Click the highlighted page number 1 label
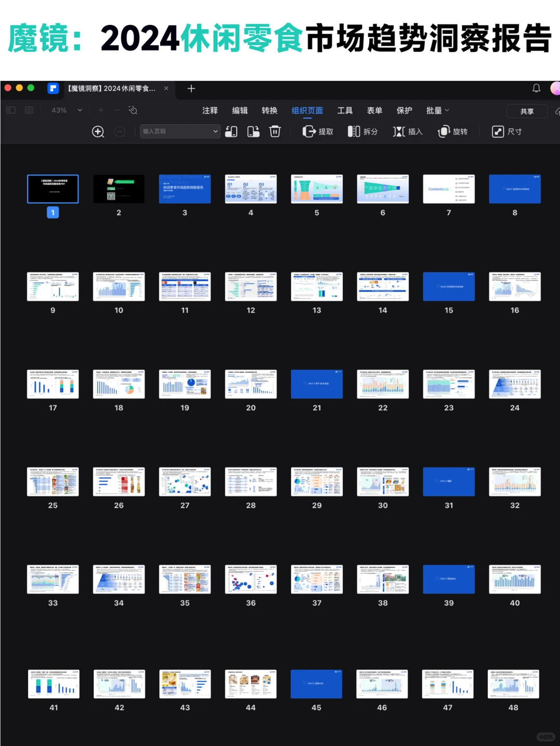The width and height of the screenshot is (560, 746). coord(53,213)
